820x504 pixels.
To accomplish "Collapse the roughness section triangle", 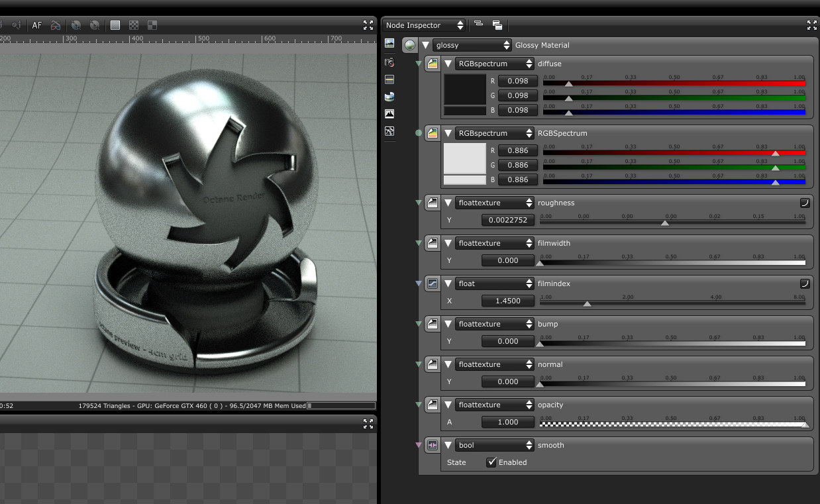I will 448,203.
